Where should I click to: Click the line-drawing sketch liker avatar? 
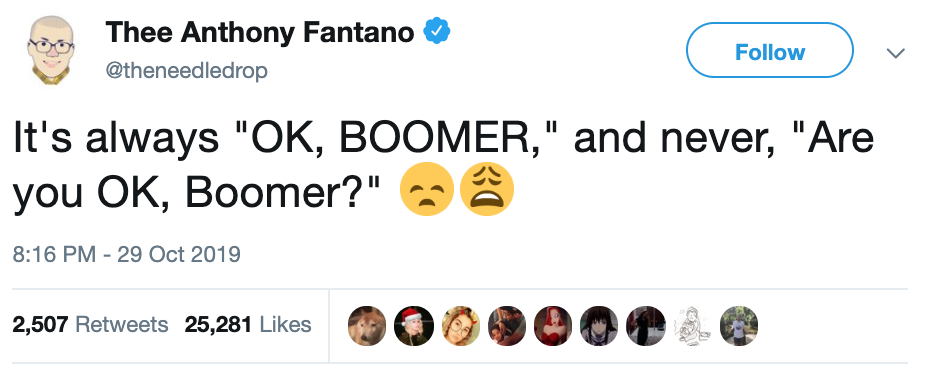coord(692,326)
